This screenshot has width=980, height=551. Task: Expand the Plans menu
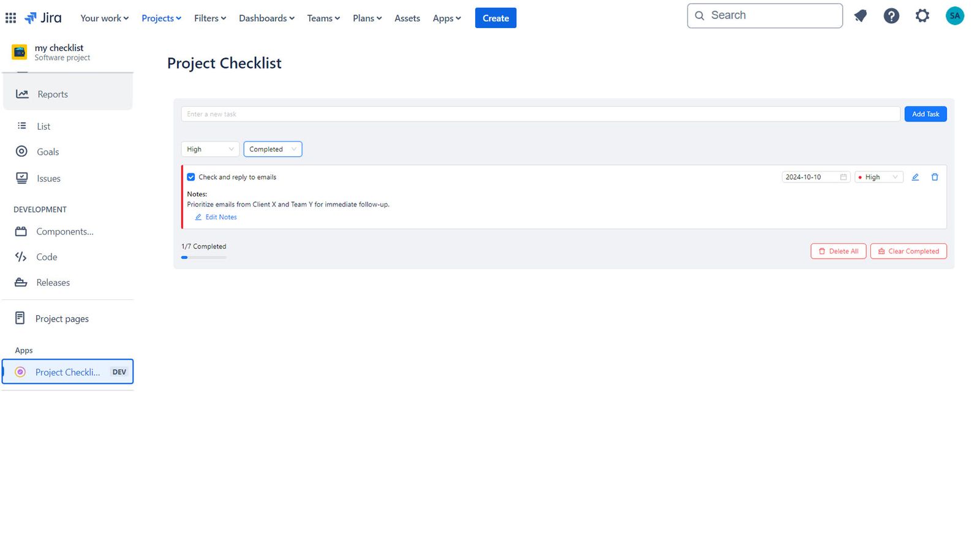[367, 18]
